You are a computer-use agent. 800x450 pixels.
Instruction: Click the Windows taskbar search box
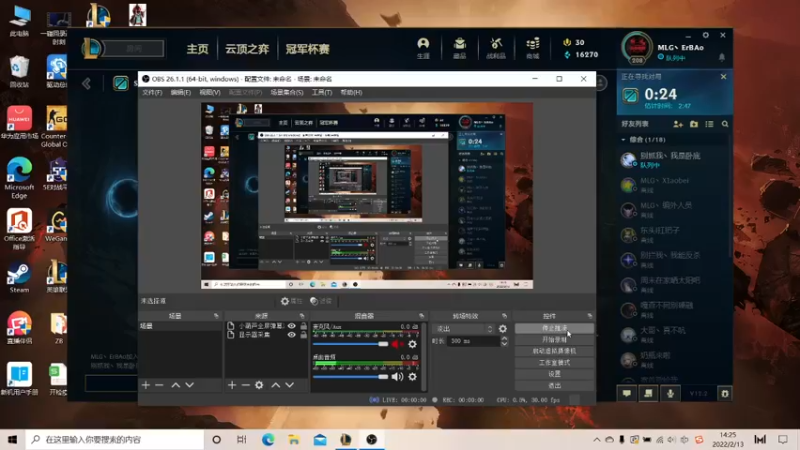115,439
